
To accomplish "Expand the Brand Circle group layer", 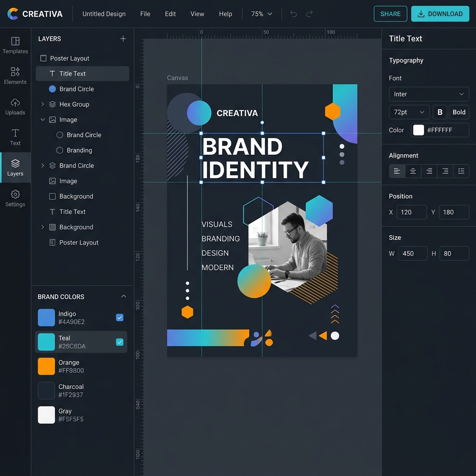I will click(42, 165).
